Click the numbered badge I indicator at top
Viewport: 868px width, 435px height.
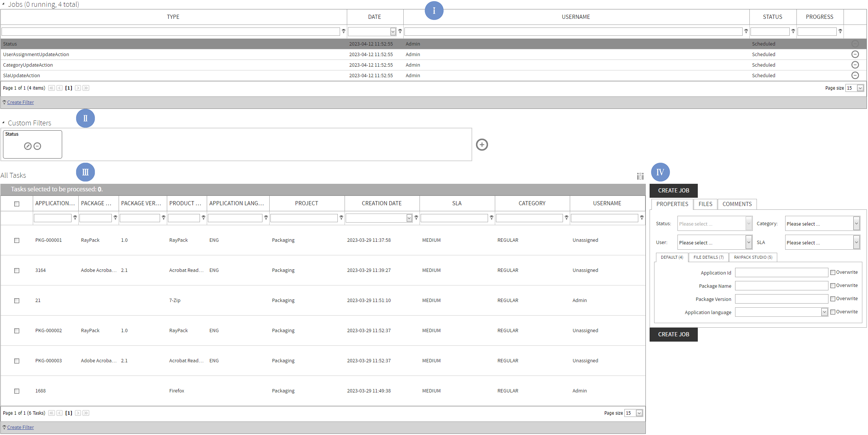tap(434, 10)
